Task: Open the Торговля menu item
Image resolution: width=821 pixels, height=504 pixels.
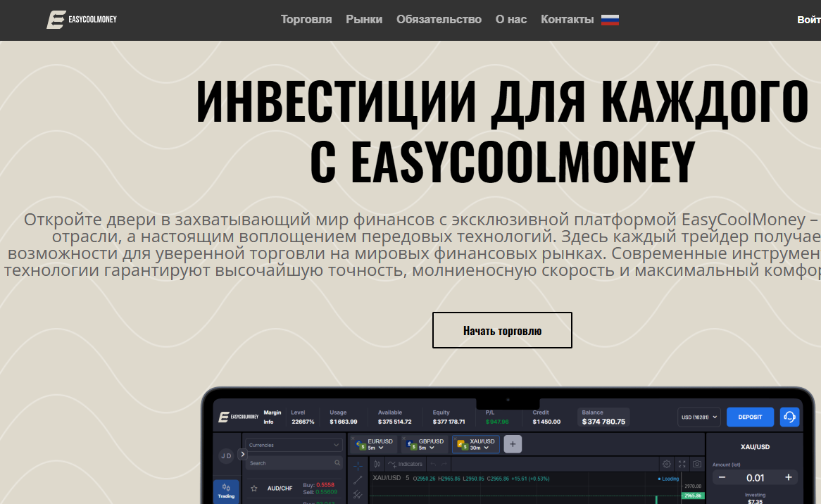Action: 306,20
